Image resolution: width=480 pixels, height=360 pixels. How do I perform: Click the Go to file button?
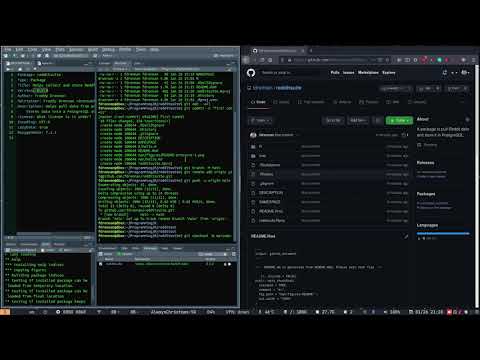[x=333, y=120]
